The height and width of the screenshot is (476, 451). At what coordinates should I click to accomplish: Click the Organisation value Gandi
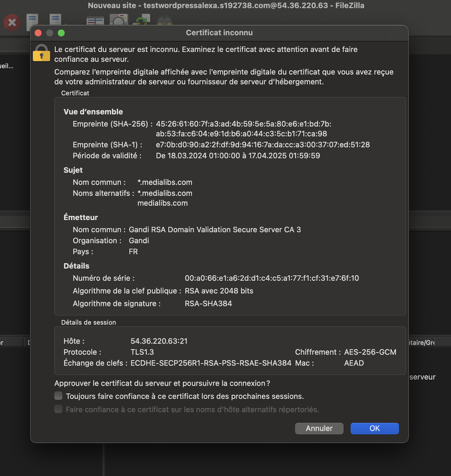[139, 240]
